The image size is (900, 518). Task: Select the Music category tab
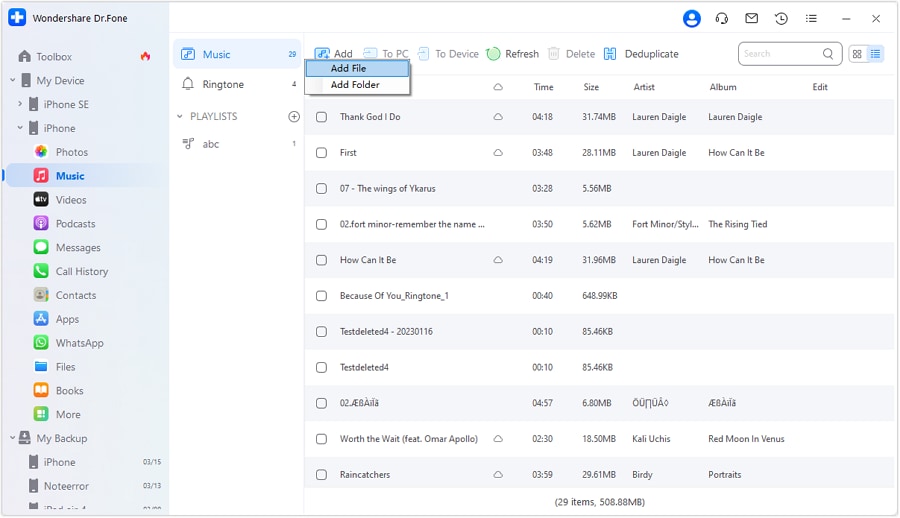(x=237, y=55)
